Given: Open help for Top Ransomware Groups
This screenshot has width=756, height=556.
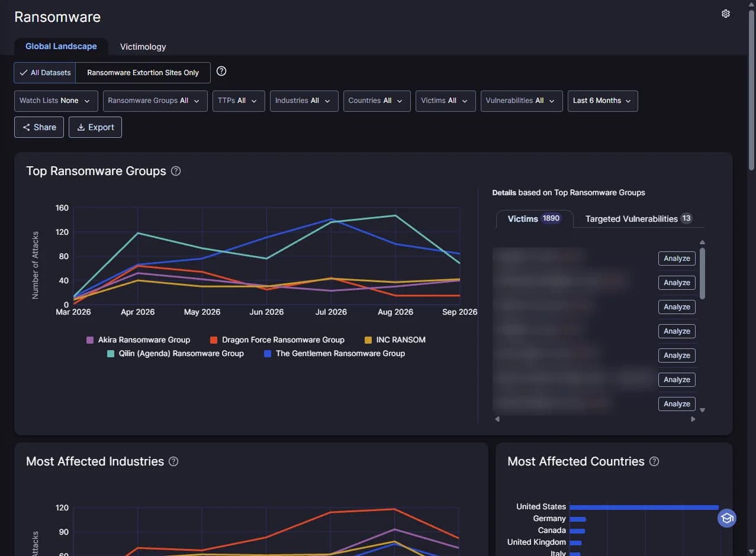Looking at the screenshot, I should (x=176, y=171).
